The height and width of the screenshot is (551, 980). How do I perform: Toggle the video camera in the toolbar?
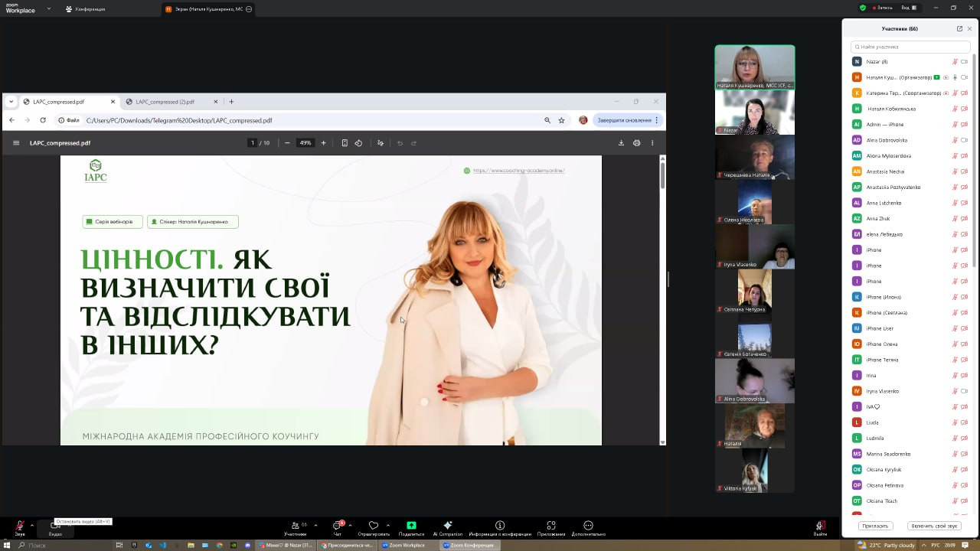point(55,527)
